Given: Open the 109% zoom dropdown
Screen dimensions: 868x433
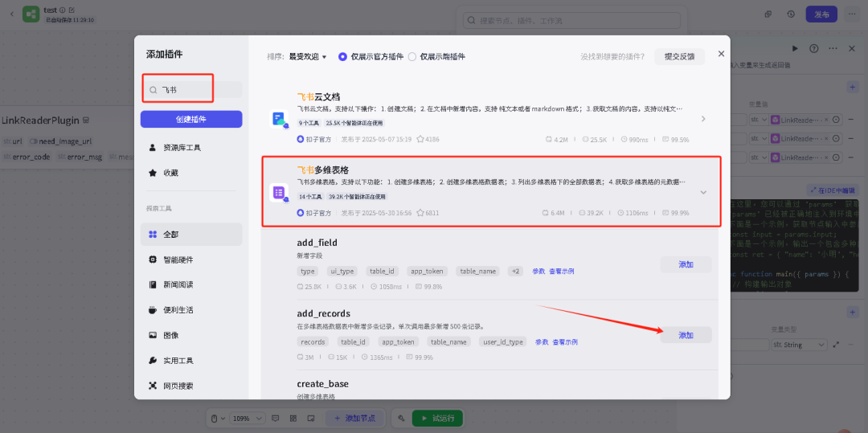Looking at the screenshot, I should [247, 418].
